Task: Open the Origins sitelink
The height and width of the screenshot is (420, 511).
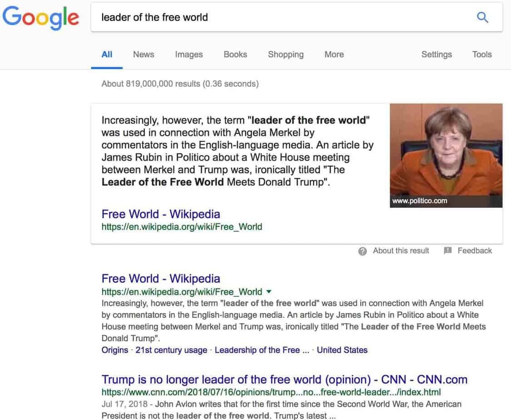Action: click(x=115, y=350)
